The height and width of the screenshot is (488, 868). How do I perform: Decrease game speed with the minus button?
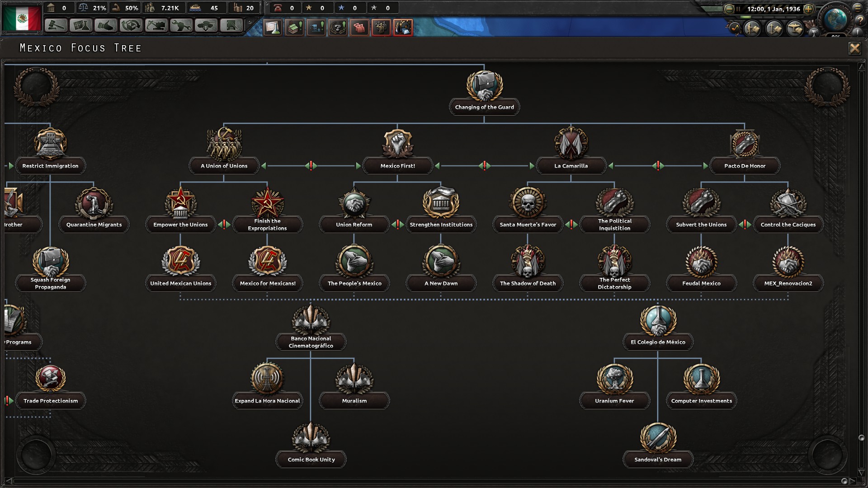point(729,9)
